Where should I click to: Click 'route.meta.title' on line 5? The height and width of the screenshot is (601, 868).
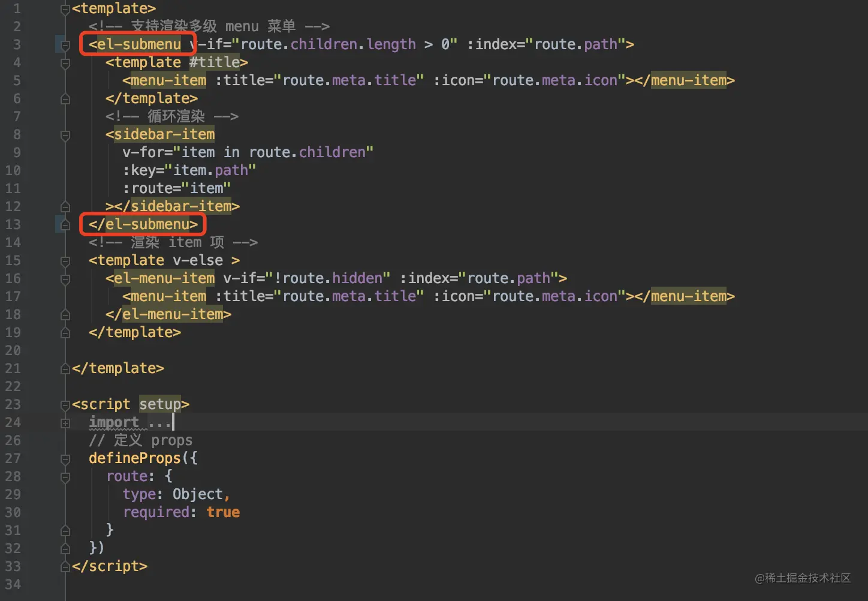349,80
